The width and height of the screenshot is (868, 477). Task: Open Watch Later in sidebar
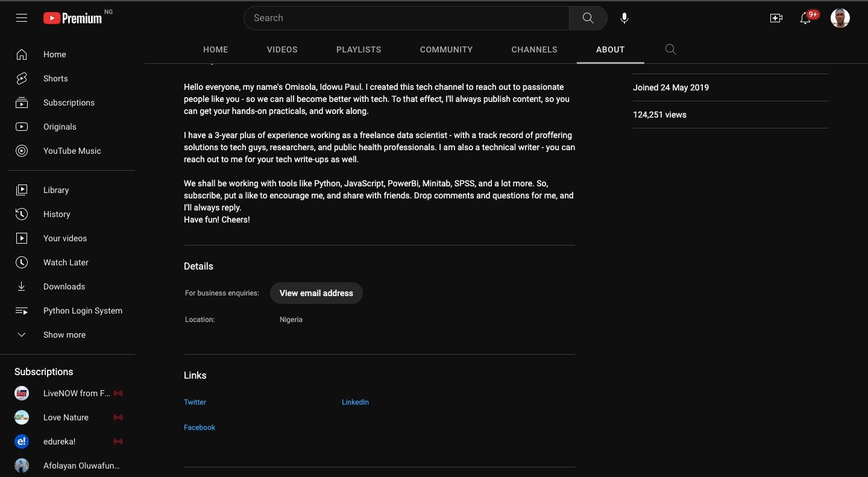(x=66, y=262)
